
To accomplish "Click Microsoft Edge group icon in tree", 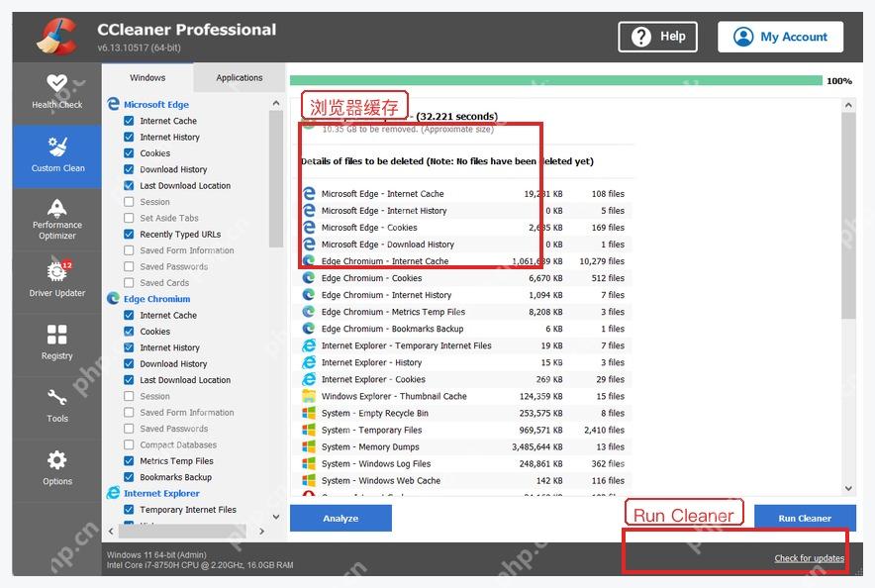I will click(x=113, y=104).
